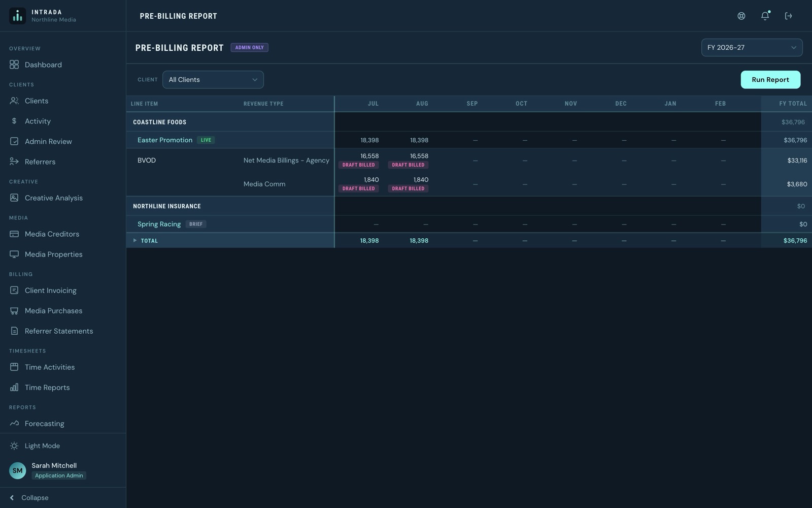The width and height of the screenshot is (812, 508).
Task: Click the Creative Analysis image icon
Action: pyautogui.click(x=14, y=198)
